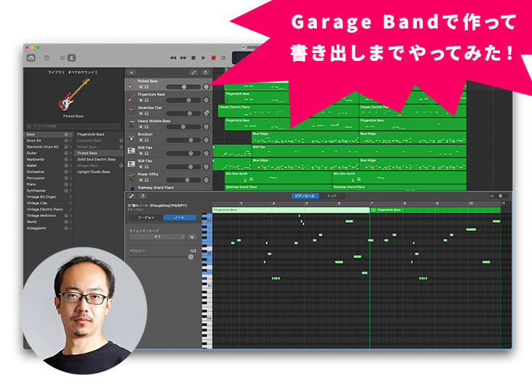
Task: Click the editor MIDI draw tool icon
Action: [132, 196]
